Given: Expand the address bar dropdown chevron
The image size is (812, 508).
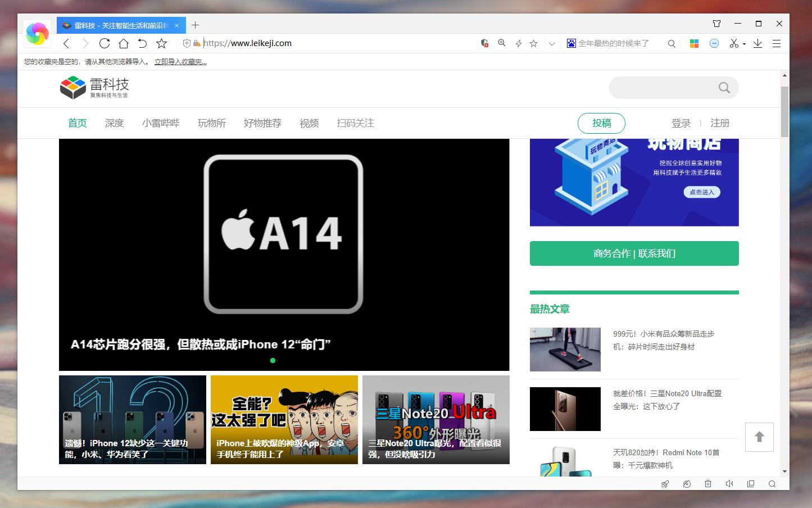Looking at the screenshot, I should pyautogui.click(x=552, y=43).
